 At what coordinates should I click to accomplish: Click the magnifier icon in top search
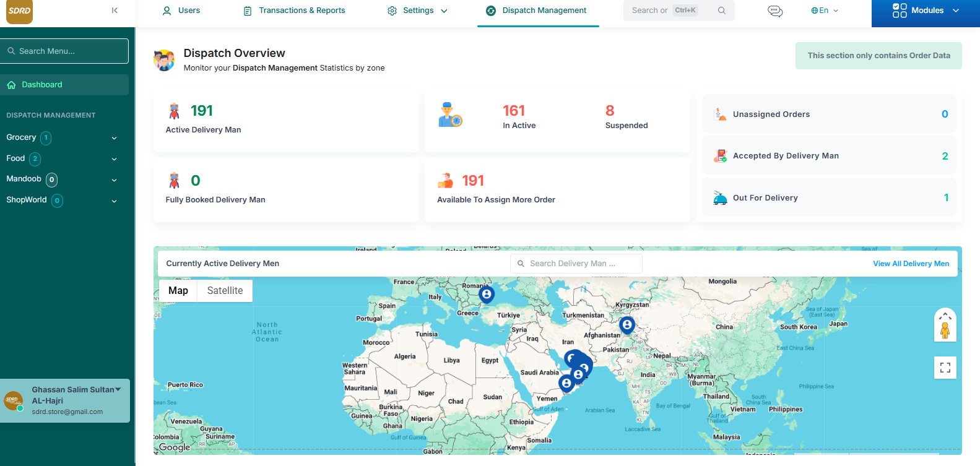click(722, 11)
